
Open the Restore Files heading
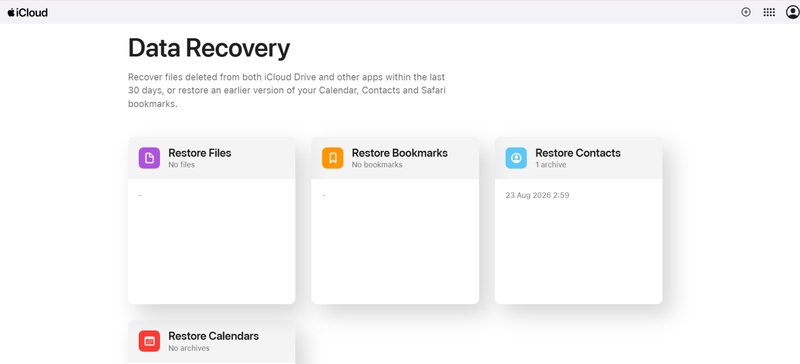pos(199,153)
